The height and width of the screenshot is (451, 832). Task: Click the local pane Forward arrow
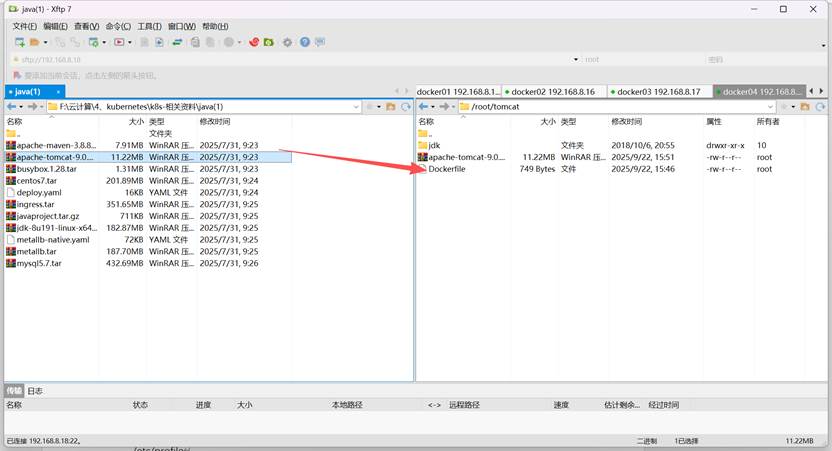tap(32, 107)
